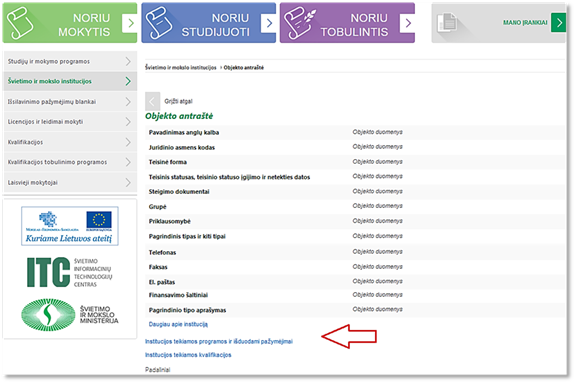Click the NORIU STUDIJUOTI banner text

216,25
